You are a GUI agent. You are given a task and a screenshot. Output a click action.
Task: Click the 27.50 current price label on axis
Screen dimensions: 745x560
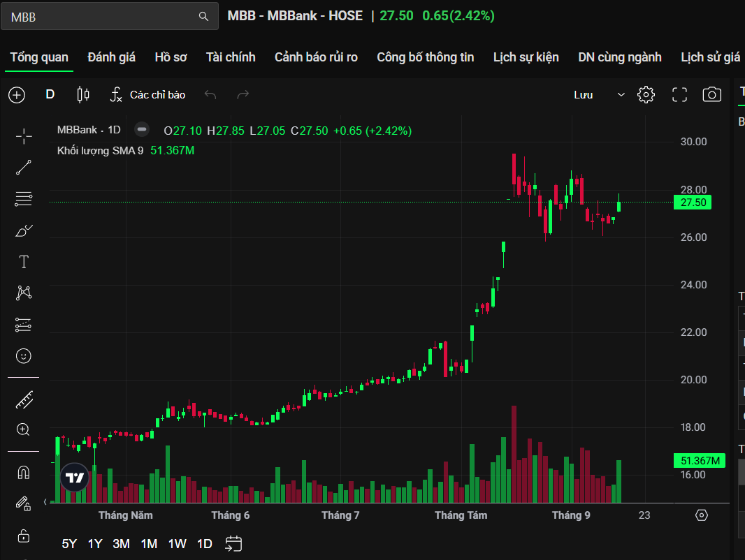click(x=693, y=202)
